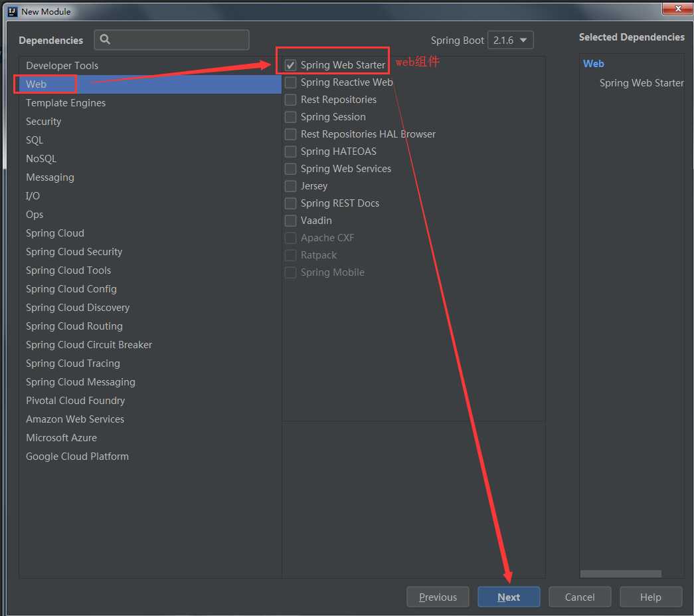This screenshot has height=616, width=694.
Task: Uncheck the Spring Web Starter checkbox
Action: pos(290,65)
